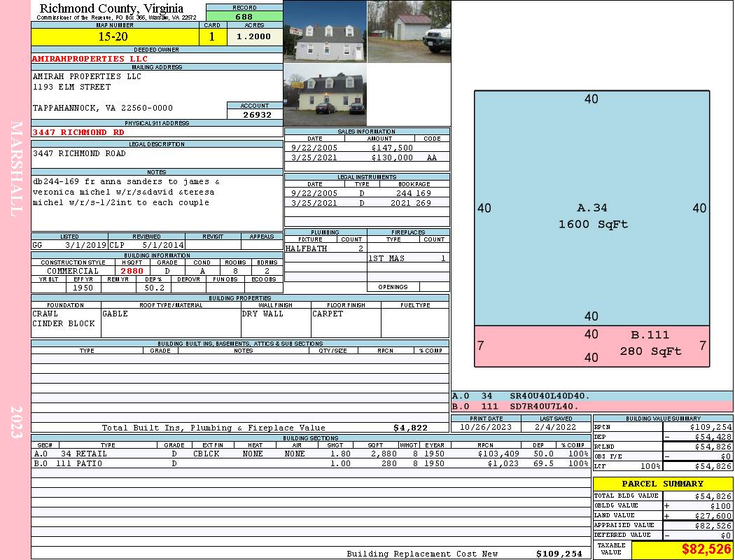Click the HALFBATH plumbing fixture row
This screenshot has height=560, width=735.
coord(325,248)
